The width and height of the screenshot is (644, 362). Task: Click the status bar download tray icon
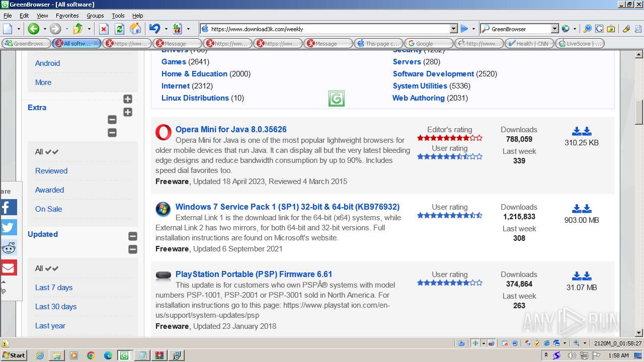coord(461,343)
